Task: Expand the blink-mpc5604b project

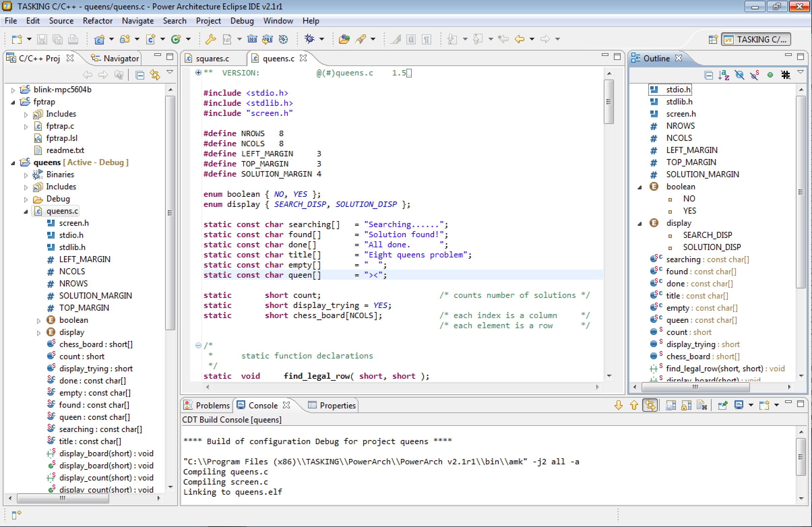Action: point(13,90)
